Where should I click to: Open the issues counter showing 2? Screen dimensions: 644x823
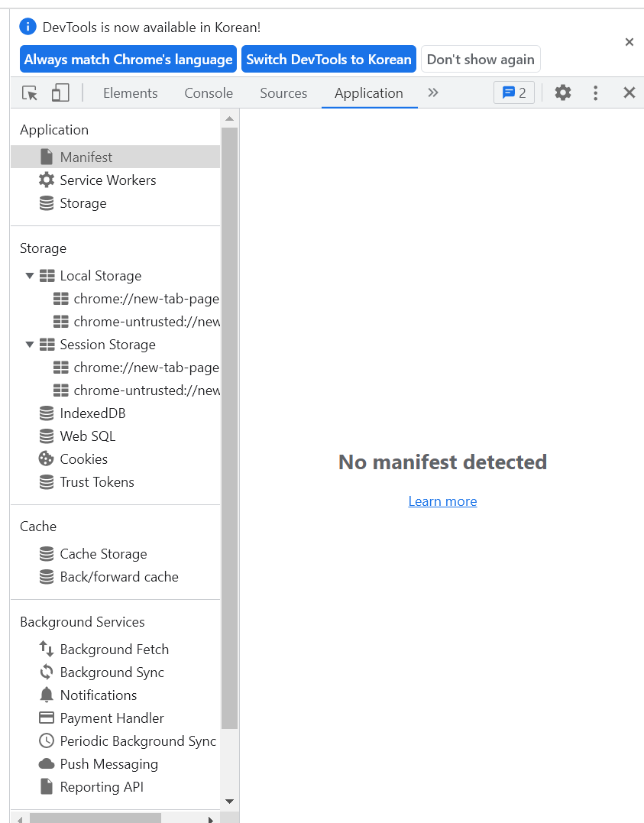tap(514, 93)
